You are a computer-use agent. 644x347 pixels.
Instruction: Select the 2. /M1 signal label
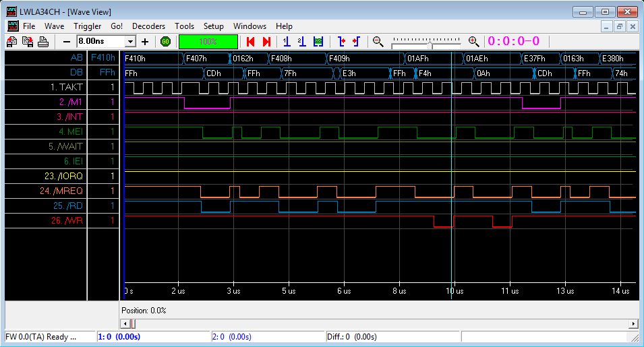(x=69, y=102)
